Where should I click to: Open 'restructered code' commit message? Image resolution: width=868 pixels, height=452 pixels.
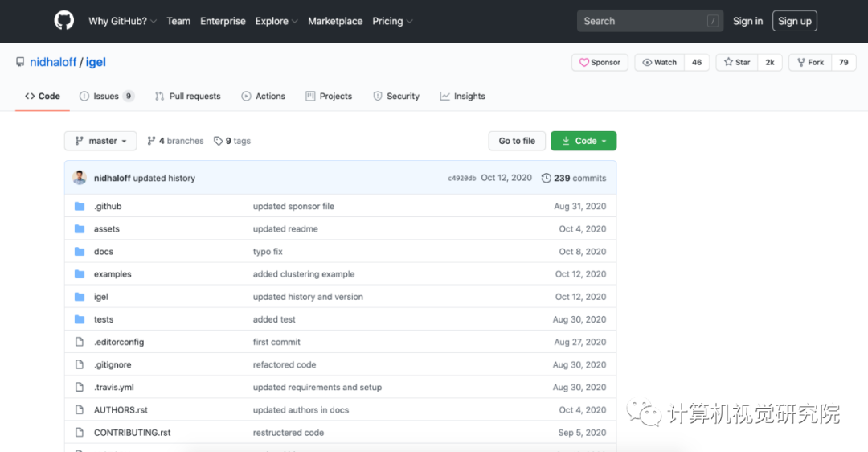(289, 433)
